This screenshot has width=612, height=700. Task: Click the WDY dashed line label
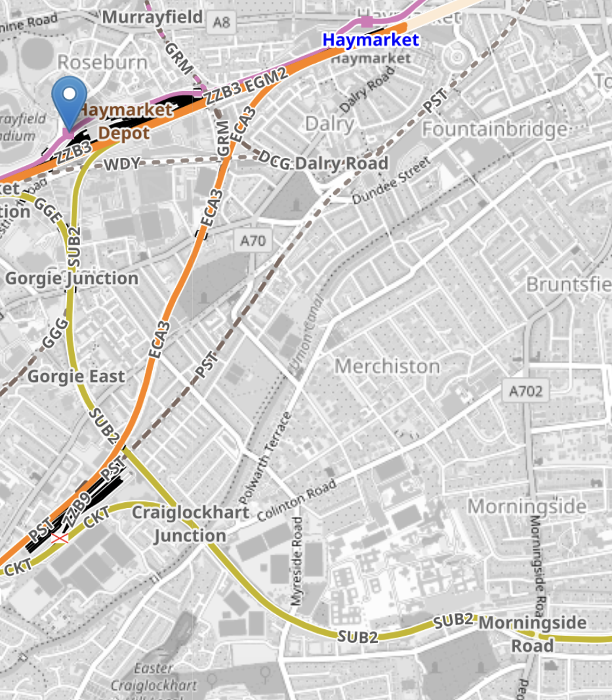123,164
